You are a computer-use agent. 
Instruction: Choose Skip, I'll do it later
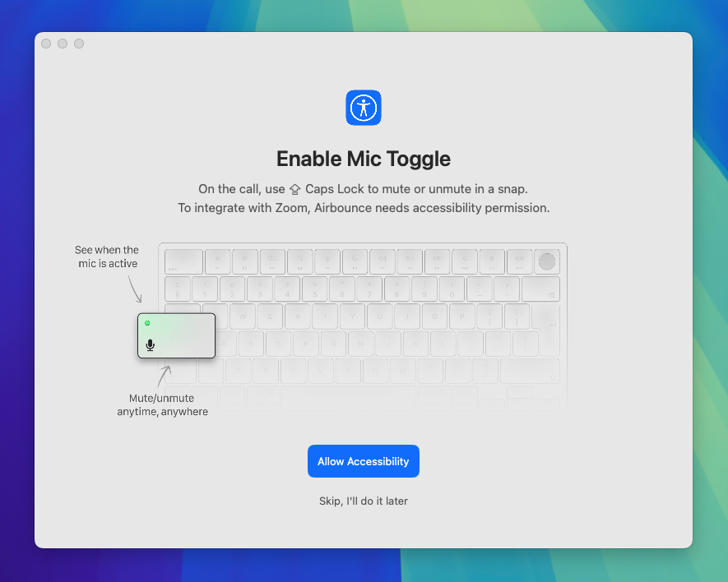pos(364,501)
